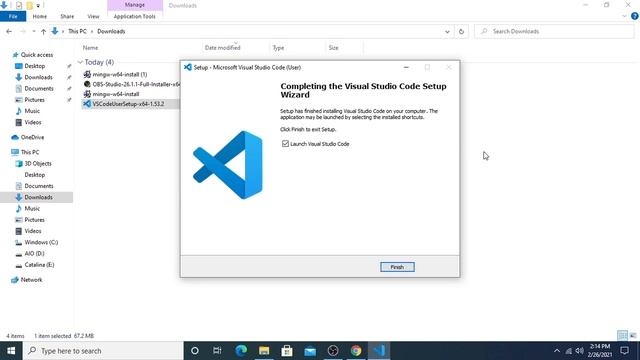The width and height of the screenshot is (640, 360).
Task: Refresh the Downloads folder view
Action: pyautogui.click(x=461, y=31)
